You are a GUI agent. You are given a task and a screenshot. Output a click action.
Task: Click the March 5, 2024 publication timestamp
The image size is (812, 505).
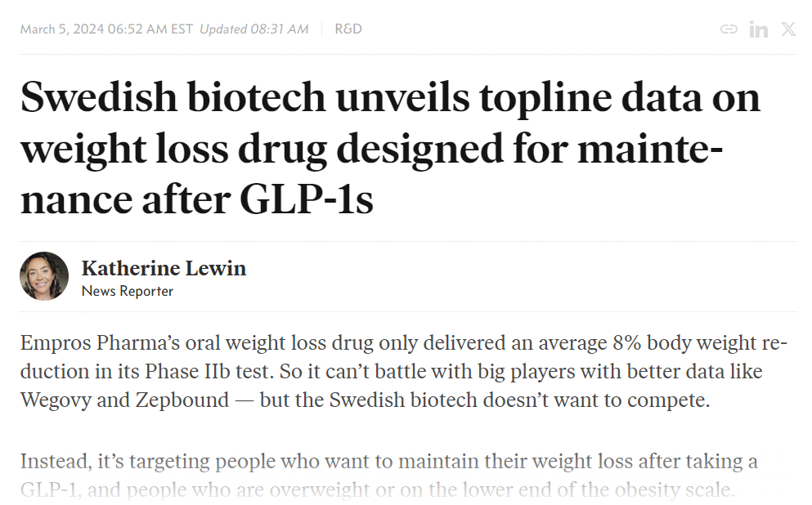[106, 29]
